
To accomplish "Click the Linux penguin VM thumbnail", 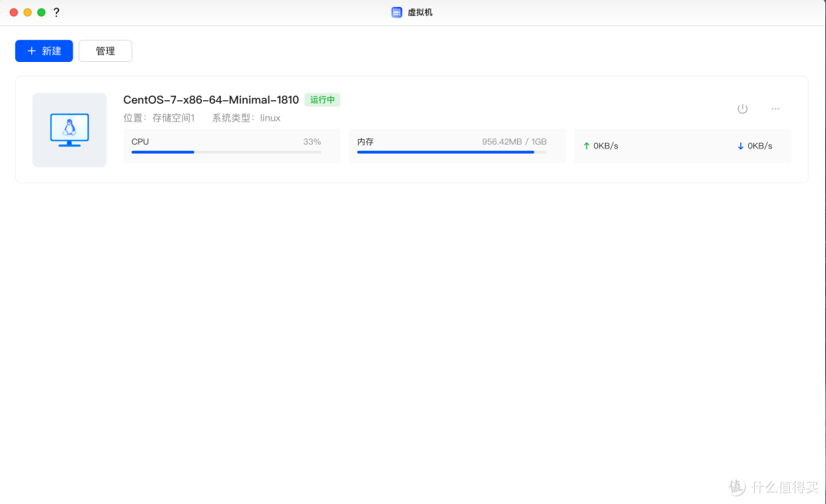I will pyautogui.click(x=70, y=130).
